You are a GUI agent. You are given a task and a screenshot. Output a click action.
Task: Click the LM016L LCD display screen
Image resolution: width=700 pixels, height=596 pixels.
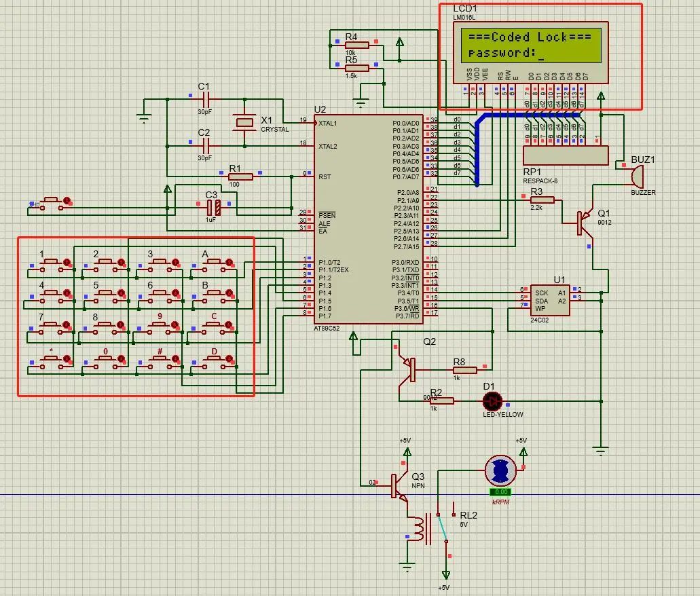point(530,45)
